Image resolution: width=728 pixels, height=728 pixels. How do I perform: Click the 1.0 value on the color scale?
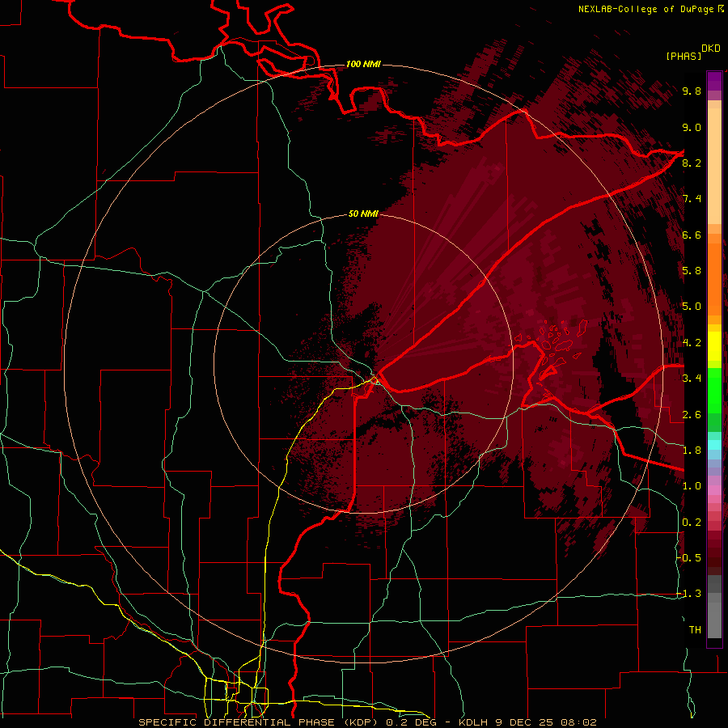(692, 486)
